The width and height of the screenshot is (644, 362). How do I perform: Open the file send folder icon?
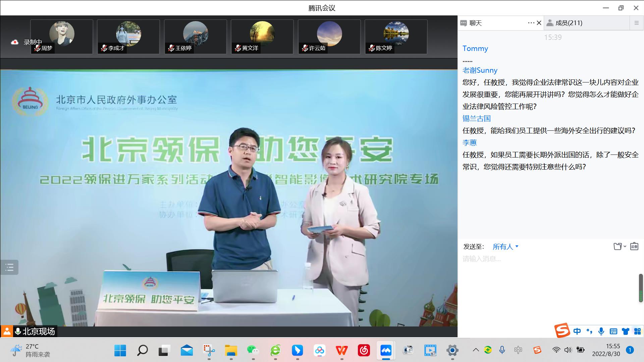(618, 247)
